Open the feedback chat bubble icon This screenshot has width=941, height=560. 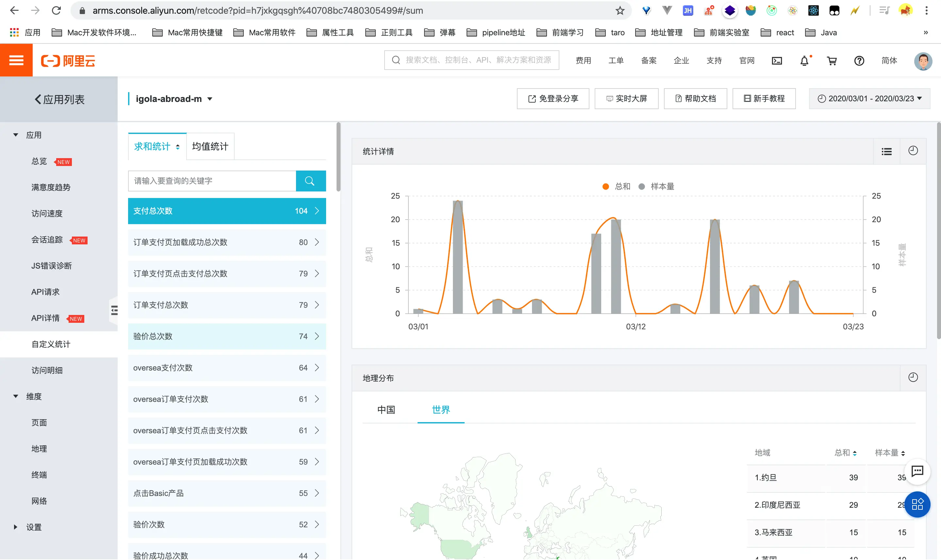pos(917,471)
